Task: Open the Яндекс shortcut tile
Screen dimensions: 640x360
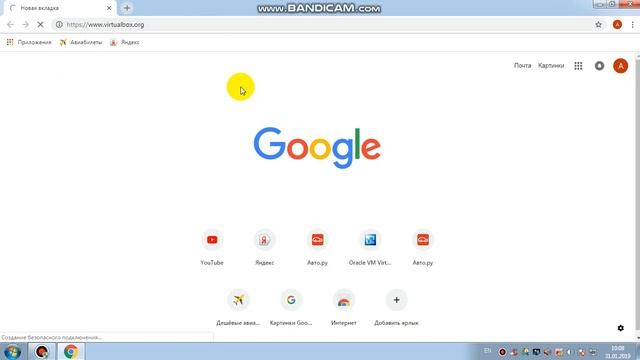Action: pyautogui.click(x=264, y=248)
